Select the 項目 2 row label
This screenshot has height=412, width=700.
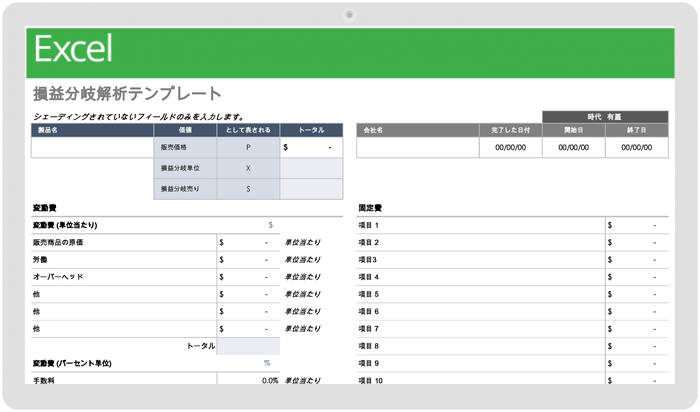pos(368,242)
